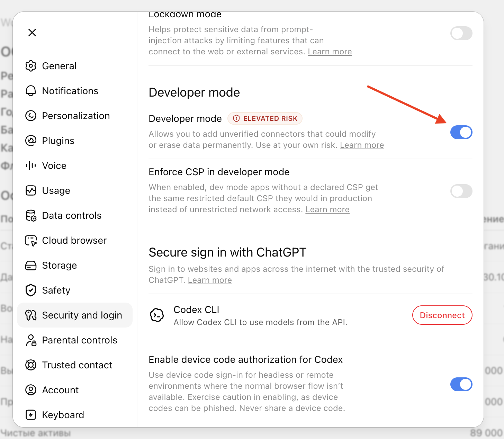This screenshot has height=439, width=504.
Task: Click the Trusted contact lifebuoy icon
Action: point(31,365)
